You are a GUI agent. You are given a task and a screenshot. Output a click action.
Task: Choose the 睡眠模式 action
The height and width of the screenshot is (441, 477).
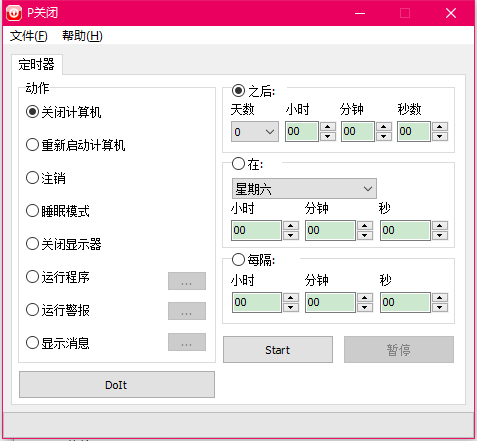[58, 211]
